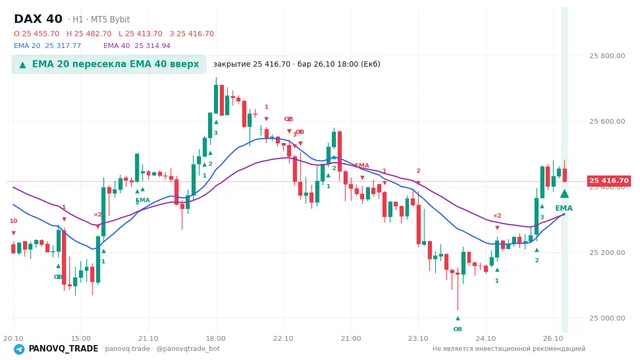The image size is (640, 360).
Task: Click the green triangle above the bottom "OB" label
Action: coord(458,318)
